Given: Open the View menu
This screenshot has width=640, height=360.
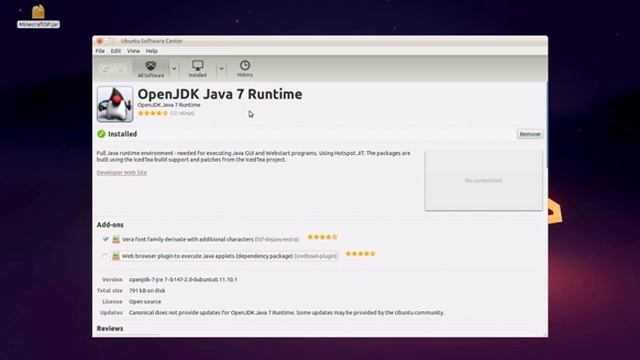Looking at the screenshot, I should click(133, 51).
